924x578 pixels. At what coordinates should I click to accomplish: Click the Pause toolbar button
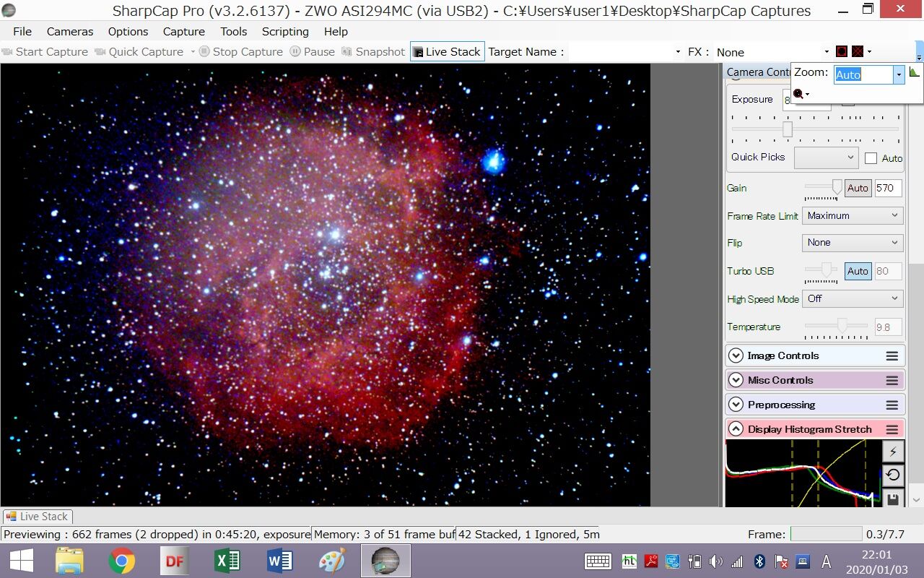coord(313,52)
